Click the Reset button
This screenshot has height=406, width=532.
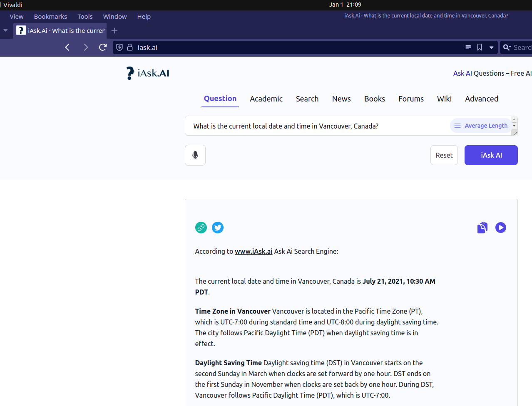(x=444, y=155)
